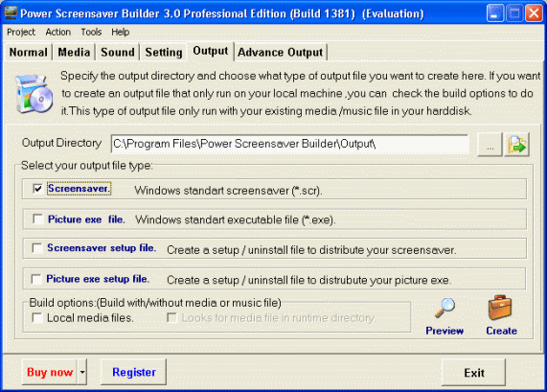Viewport: 547px width, 392px height.
Task: Click the 'Windows standart executable file (*.exe).' text
Action: pos(235,219)
